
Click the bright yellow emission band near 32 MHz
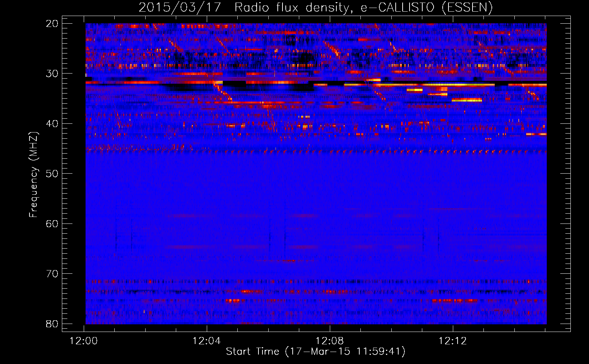419,84
